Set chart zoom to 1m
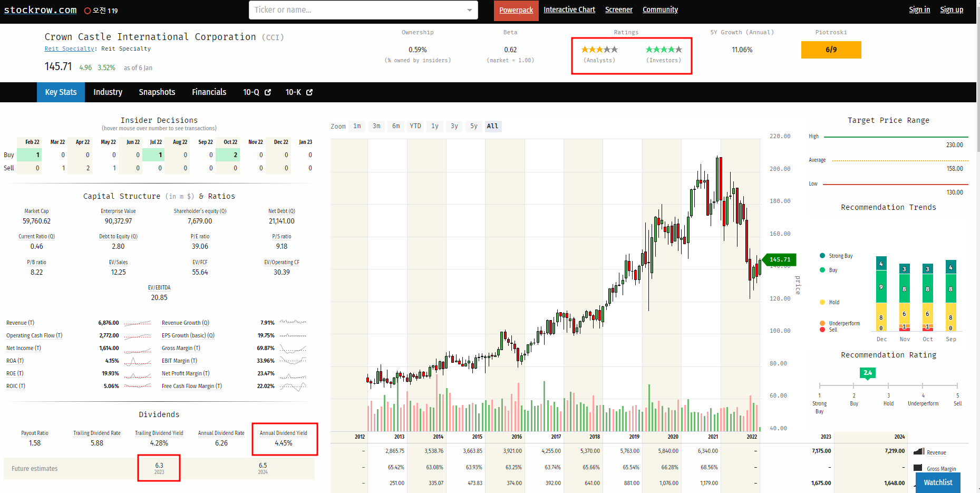The height and width of the screenshot is (493, 980). tap(357, 126)
